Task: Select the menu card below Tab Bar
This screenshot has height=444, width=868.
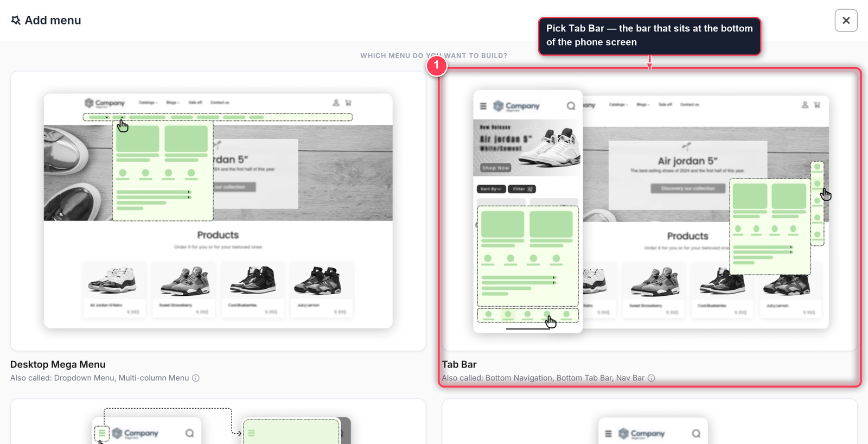Action: (x=649, y=422)
